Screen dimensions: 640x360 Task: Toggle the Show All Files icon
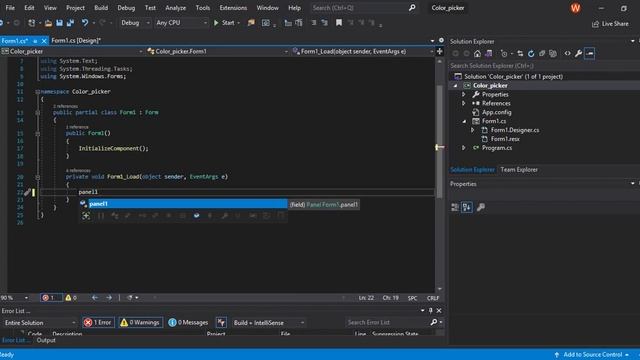[553, 53]
